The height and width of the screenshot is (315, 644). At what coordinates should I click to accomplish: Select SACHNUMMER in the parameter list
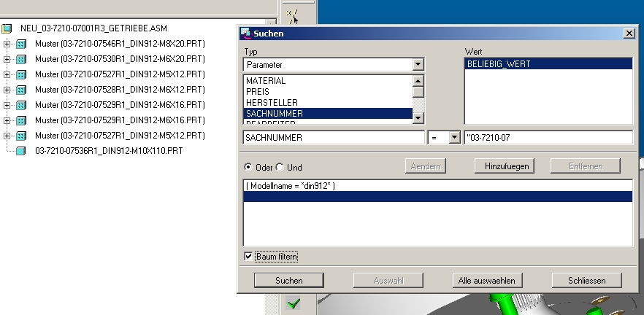(x=328, y=114)
